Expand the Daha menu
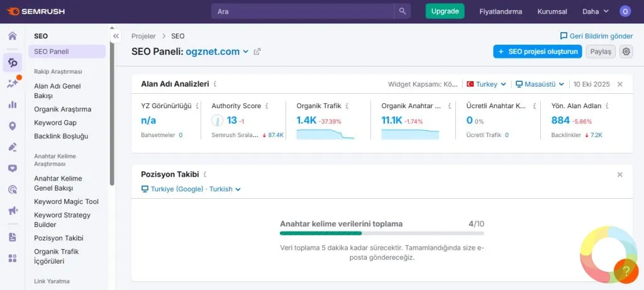This screenshot has width=644, height=290. coord(595,11)
